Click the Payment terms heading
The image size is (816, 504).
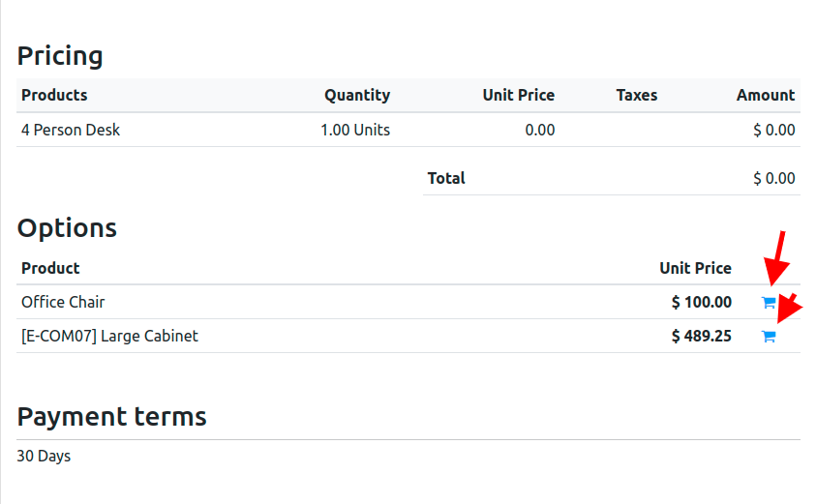(x=111, y=417)
